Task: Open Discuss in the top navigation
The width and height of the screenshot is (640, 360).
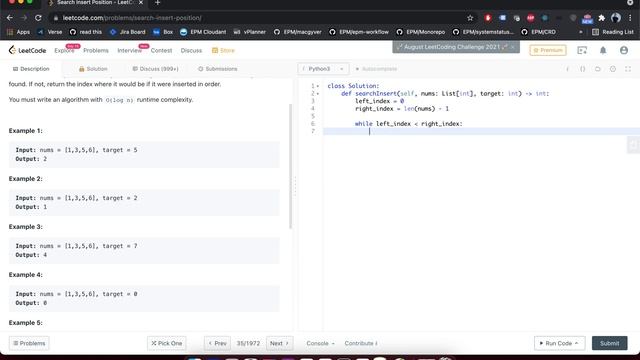Action: coord(191,51)
